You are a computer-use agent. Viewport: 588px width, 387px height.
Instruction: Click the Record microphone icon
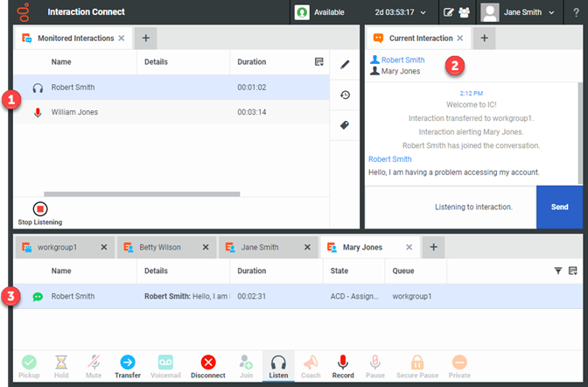coord(343,362)
